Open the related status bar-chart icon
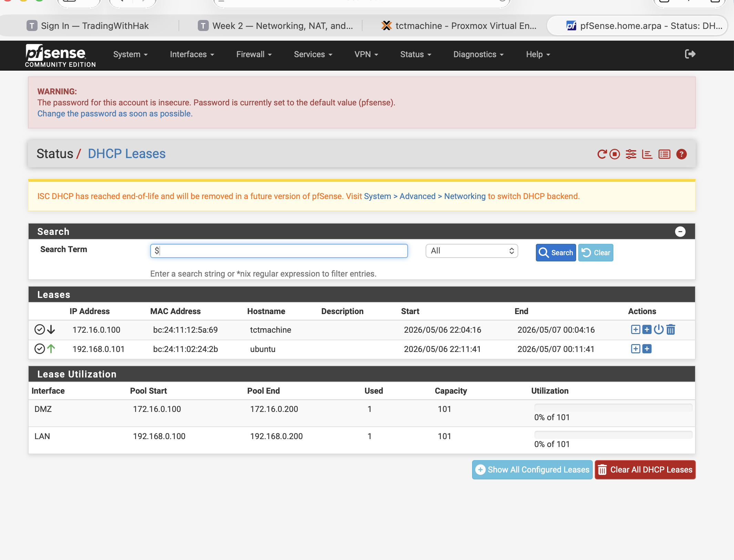The width and height of the screenshot is (734, 560). coord(647,154)
